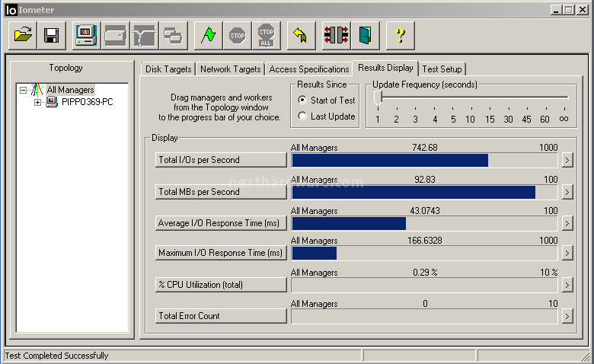Add a new network worker
This screenshot has width=594, height=364.
tap(145, 35)
